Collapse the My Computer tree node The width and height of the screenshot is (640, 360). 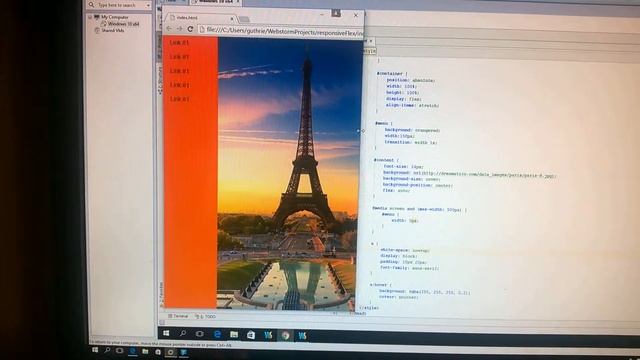point(90,17)
